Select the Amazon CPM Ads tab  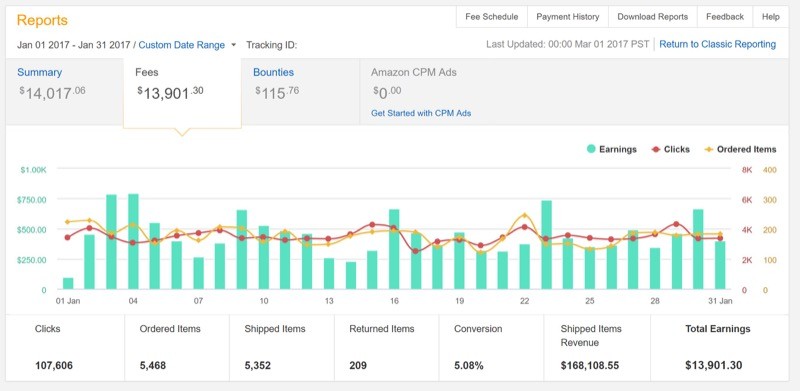(414, 72)
